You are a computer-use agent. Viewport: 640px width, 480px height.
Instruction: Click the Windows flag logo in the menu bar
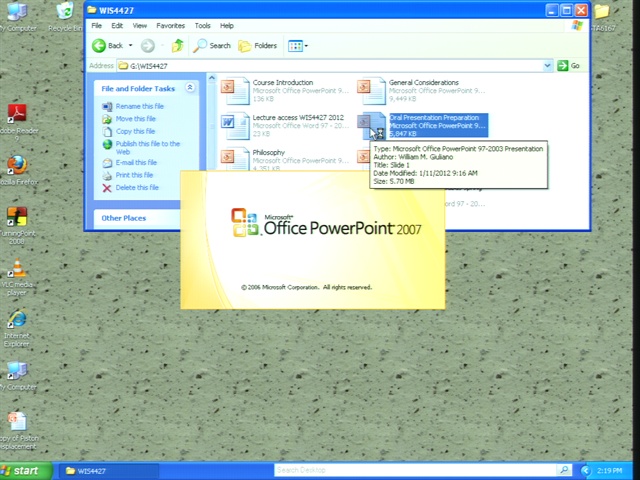pos(577,26)
